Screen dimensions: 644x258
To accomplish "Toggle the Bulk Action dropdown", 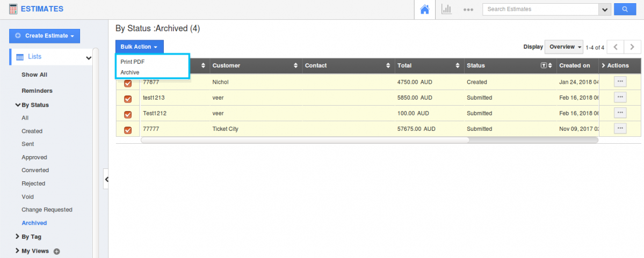I will 139,47.
